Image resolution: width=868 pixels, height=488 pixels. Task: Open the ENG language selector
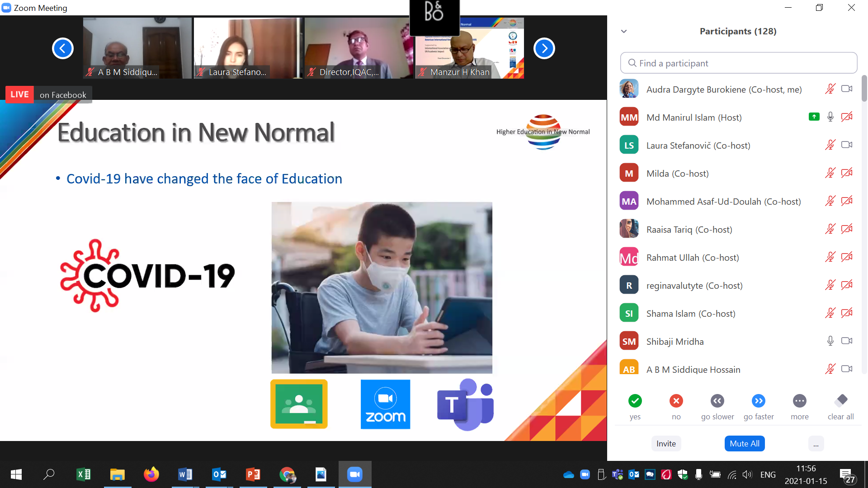(768, 475)
